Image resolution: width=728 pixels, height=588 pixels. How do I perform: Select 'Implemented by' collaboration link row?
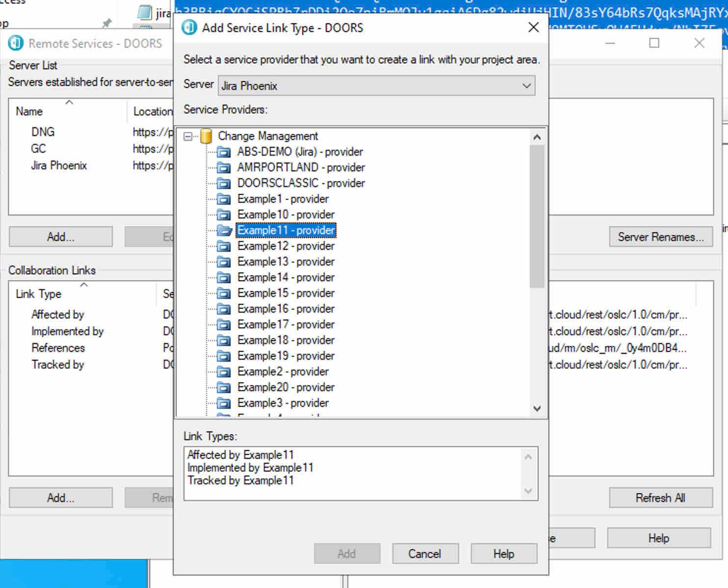[x=68, y=331]
